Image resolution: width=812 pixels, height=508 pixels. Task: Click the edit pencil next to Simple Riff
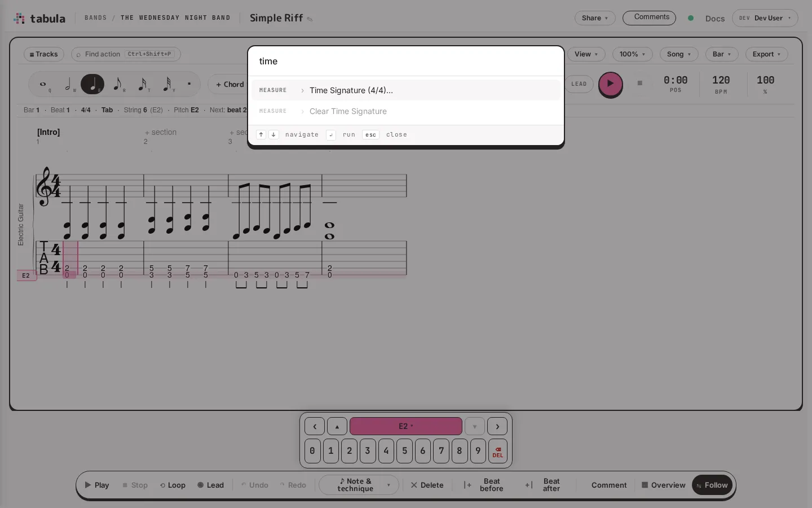(310, 19)
